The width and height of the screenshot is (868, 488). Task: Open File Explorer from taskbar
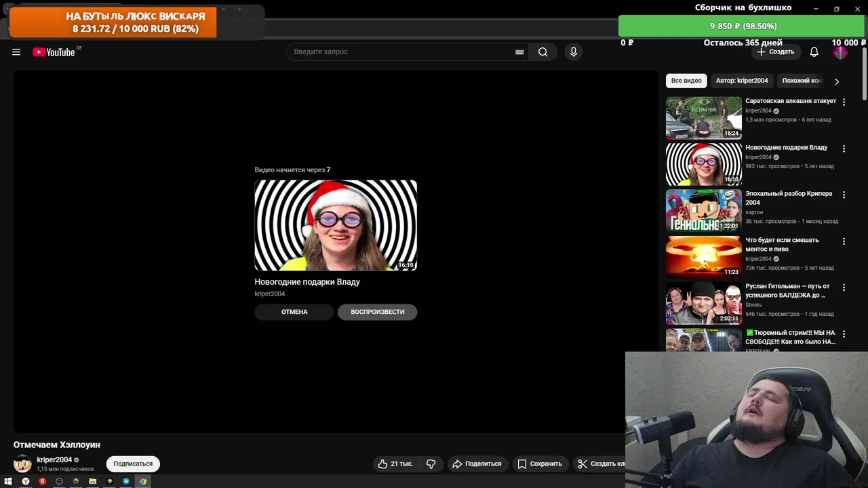[x=92, y=481]
